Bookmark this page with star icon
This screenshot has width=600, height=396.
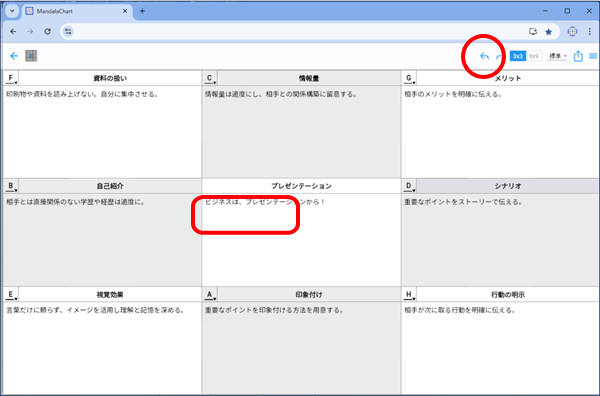click(x=549, y=32)
